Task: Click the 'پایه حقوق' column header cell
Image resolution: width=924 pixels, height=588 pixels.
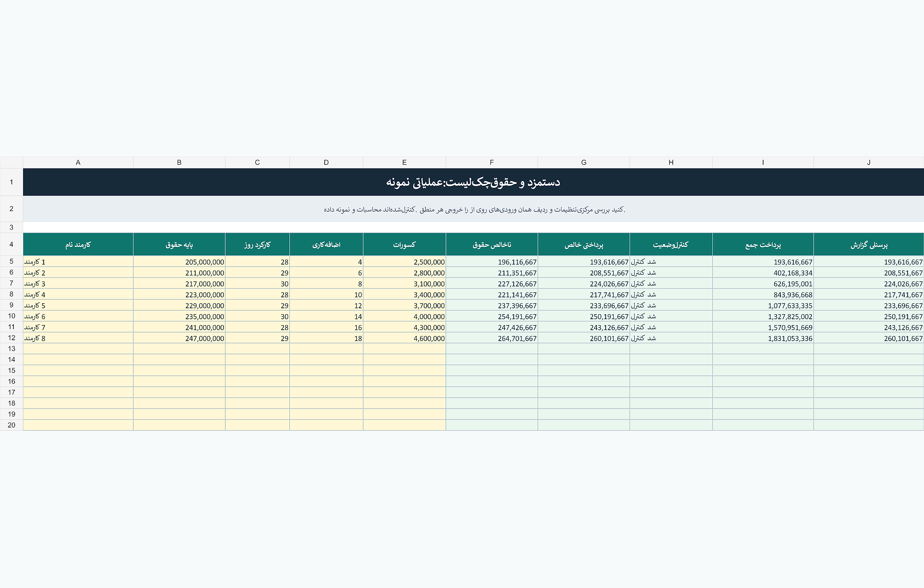Action: pyautogui.click(x=179, y=244)
